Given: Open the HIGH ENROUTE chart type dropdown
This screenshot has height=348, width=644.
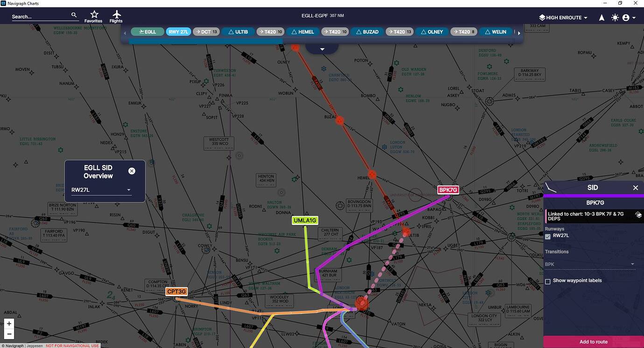Looking at the screenshot, I should (x=585, y=17).
